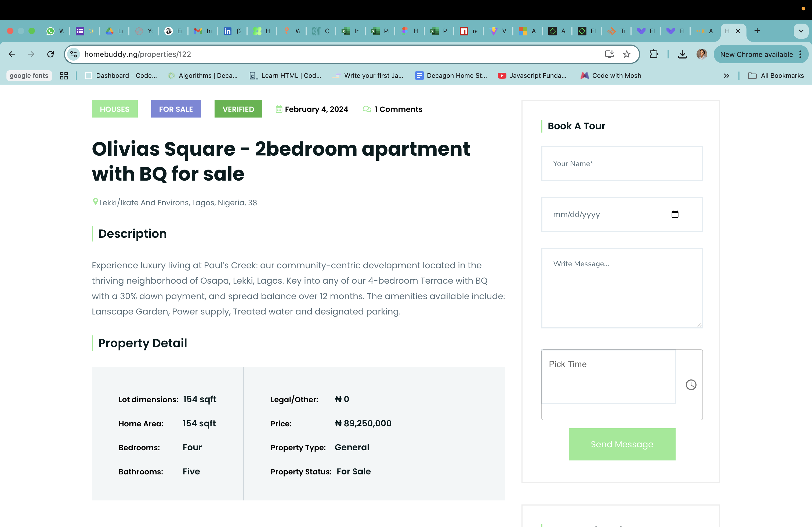Expand hidden bookmarks with double chevron
812x527 pixels.
pyautogui.click(x=726, y=76)
